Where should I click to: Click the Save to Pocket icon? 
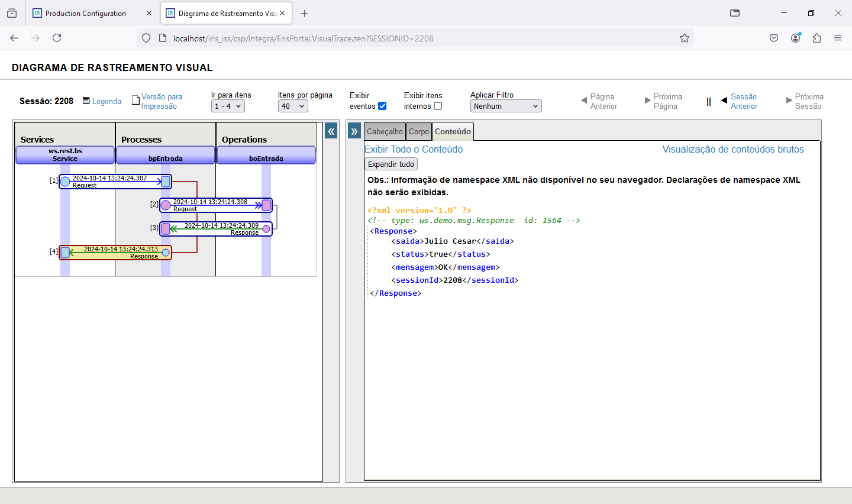774,38
